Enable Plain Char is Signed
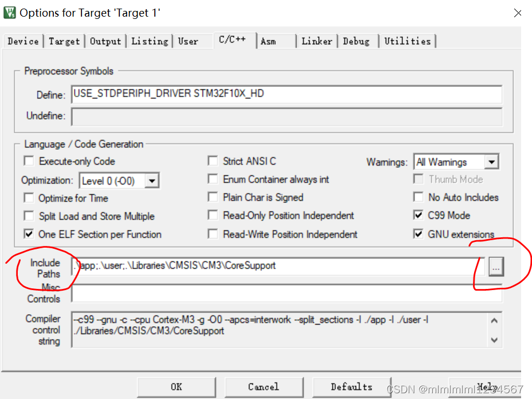This screenshot has height=399, width=532. tap(213, 197)
